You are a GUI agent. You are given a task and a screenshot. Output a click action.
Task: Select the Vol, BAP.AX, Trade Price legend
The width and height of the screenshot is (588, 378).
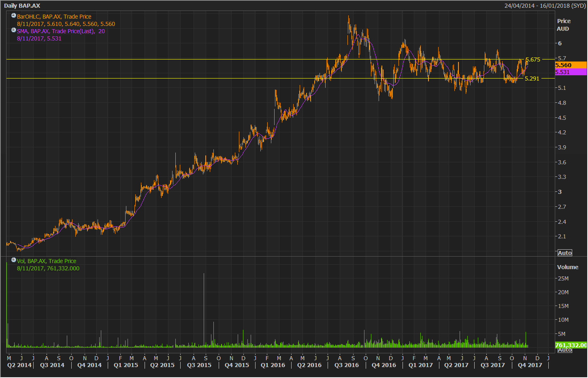(47, 261)
